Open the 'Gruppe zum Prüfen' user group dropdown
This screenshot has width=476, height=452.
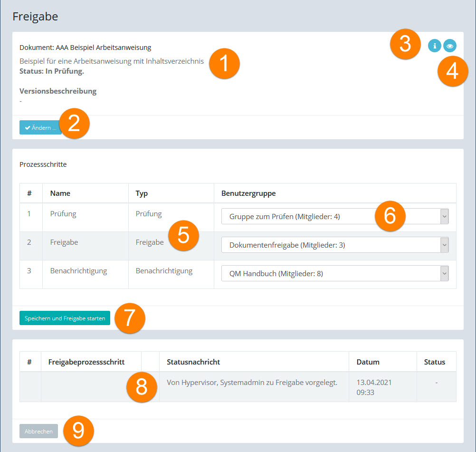point(335,217)
